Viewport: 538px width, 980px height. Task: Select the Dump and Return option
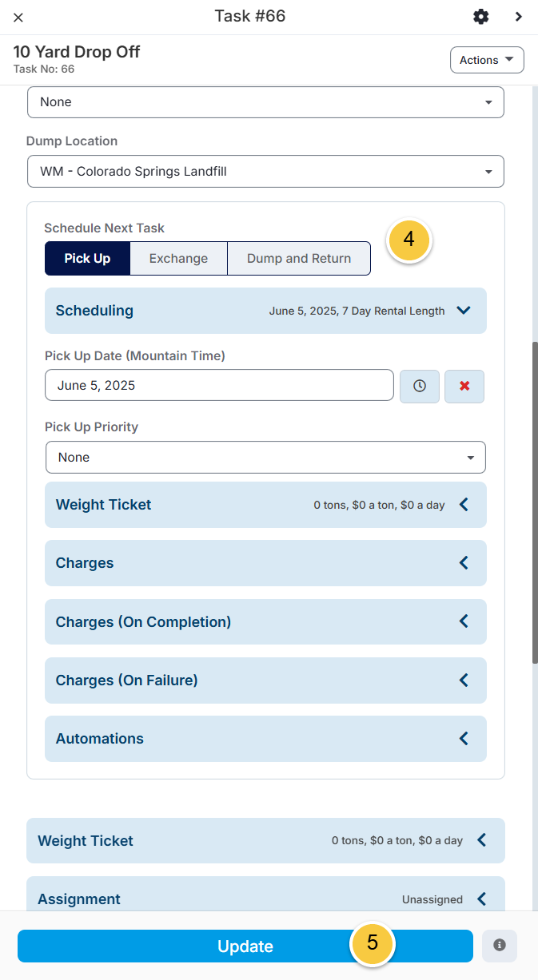299,259
